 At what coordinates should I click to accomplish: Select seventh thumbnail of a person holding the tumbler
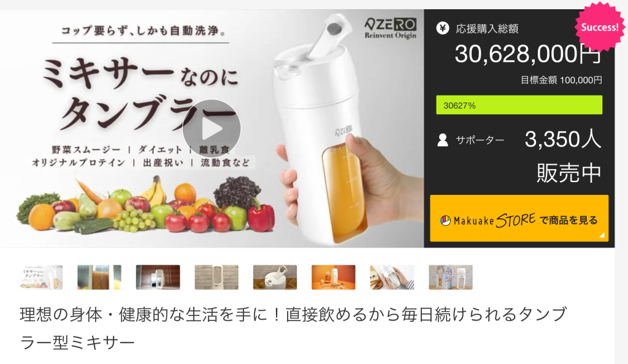pyautogui.click(x=392, y=277)
